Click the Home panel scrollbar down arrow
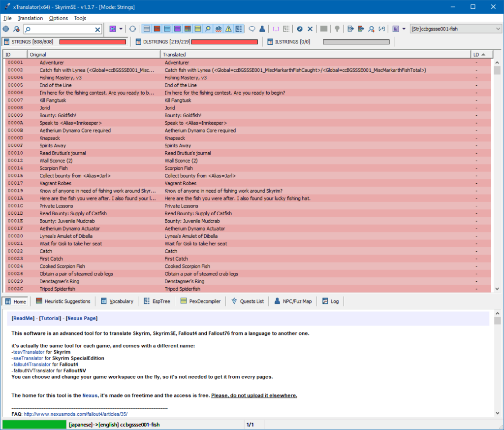 497,413
